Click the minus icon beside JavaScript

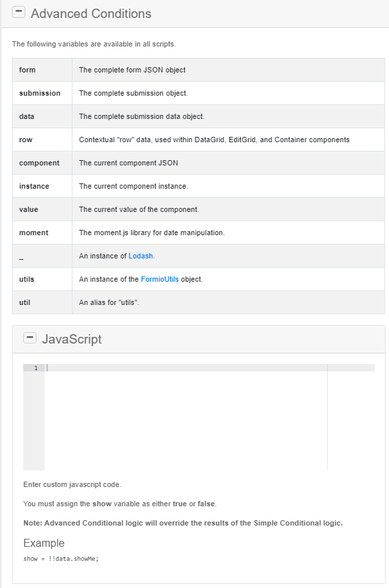click(29, 338)
